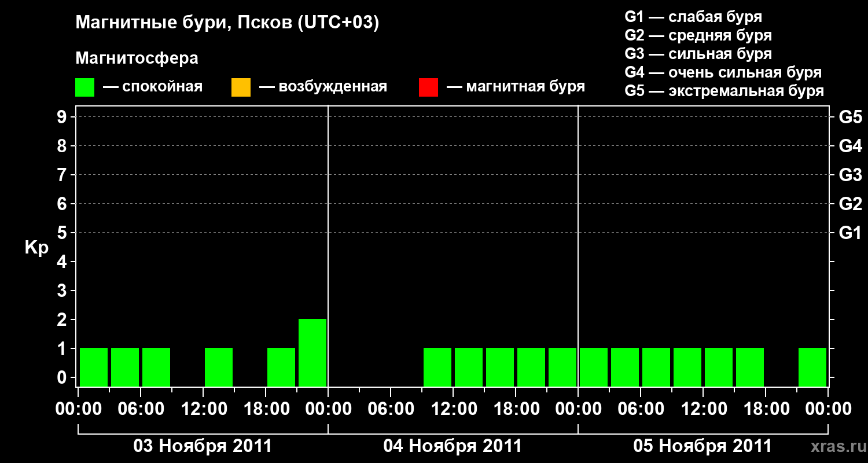The width and height of the screenshot is (868, 463).
Task: Select the chart title 'Магнитные бури, Псков (UTC+03)'
Action: pos(227,23)
